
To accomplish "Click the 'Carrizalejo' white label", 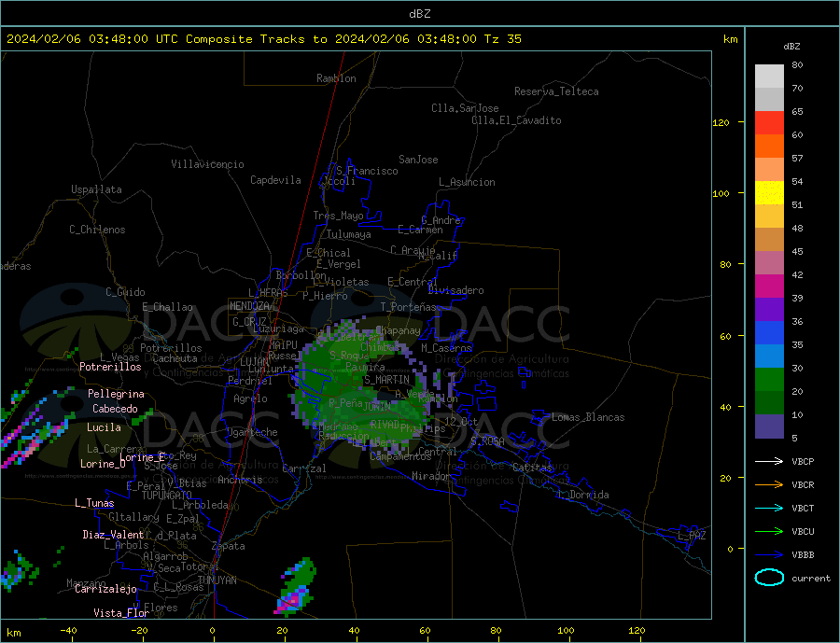I will point(105,589).
